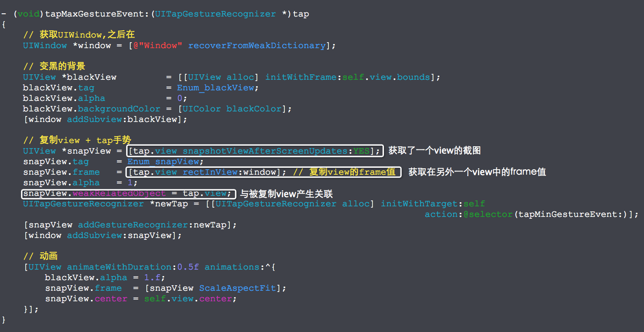Click the initWithTarget: call
Image resolution: width=644 pixels, height=332 pixels.
(422, 204)
